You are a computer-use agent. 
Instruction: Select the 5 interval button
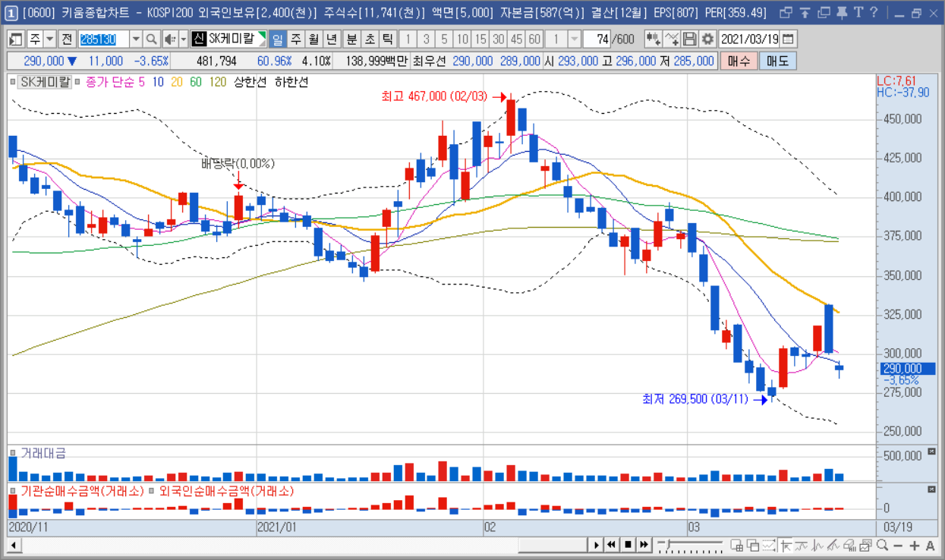click(444, 39)
